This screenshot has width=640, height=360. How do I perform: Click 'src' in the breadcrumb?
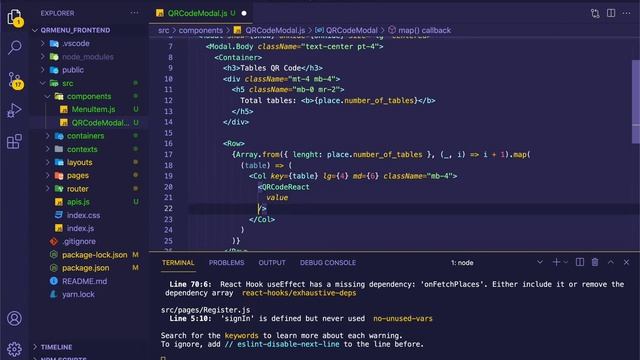(x=163, y=30)
